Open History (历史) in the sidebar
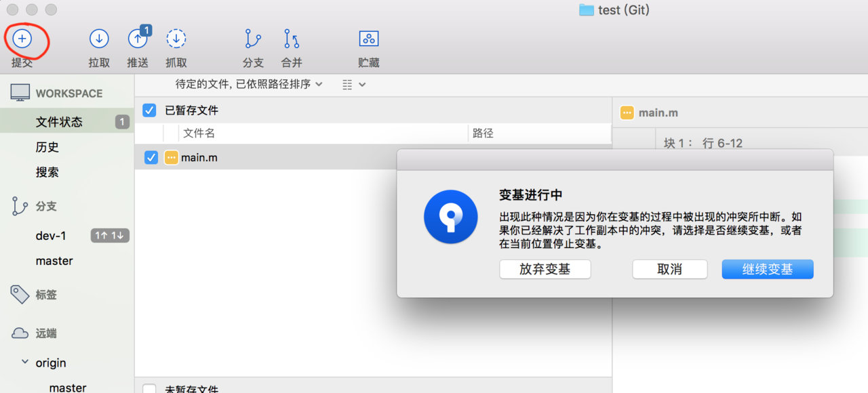This screenshot has height=393, width=868. 47,147
